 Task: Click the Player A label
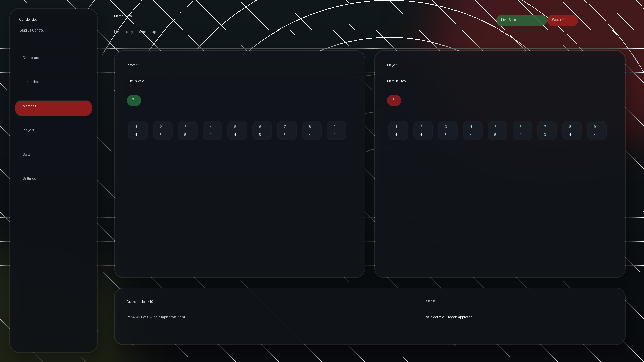(x=133, y=65)
